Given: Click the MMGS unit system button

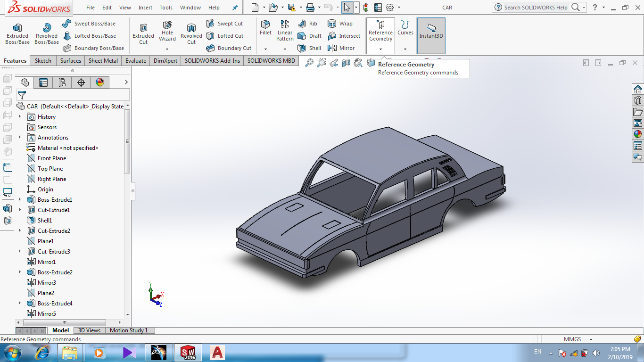Looking at the screenshot, I should pos(572,339).
